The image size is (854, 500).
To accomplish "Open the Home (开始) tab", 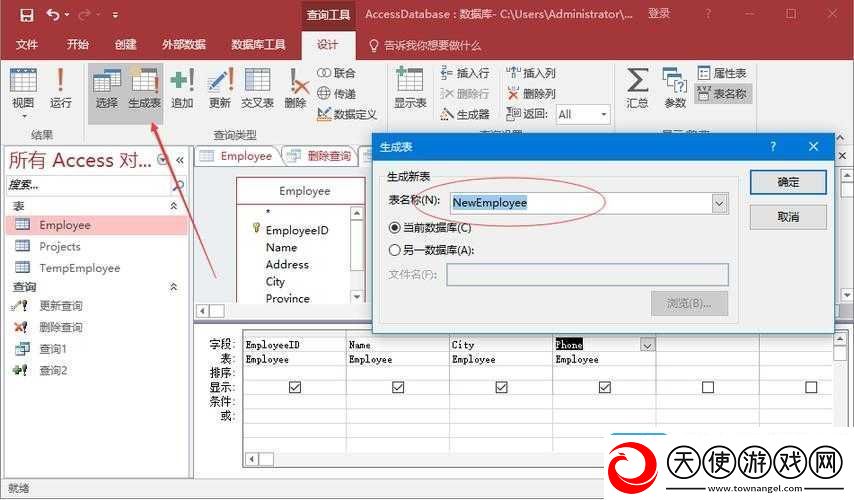I will pos(77,45).
